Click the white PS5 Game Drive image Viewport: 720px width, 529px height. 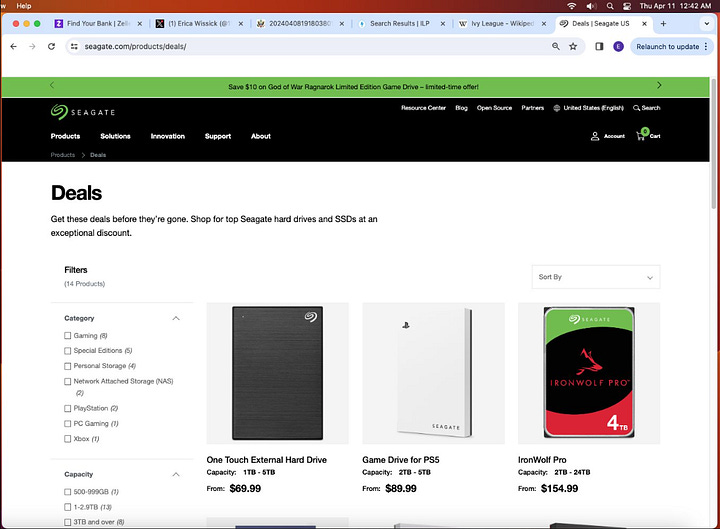pos(433,373)
